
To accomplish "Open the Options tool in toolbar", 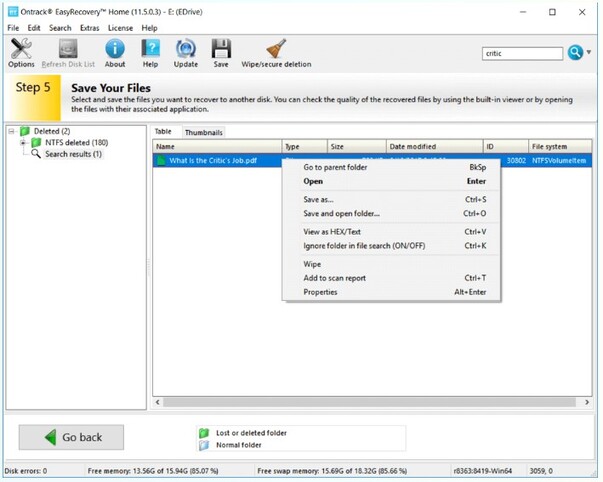I will pyautogui.click(x=21, y=52).
